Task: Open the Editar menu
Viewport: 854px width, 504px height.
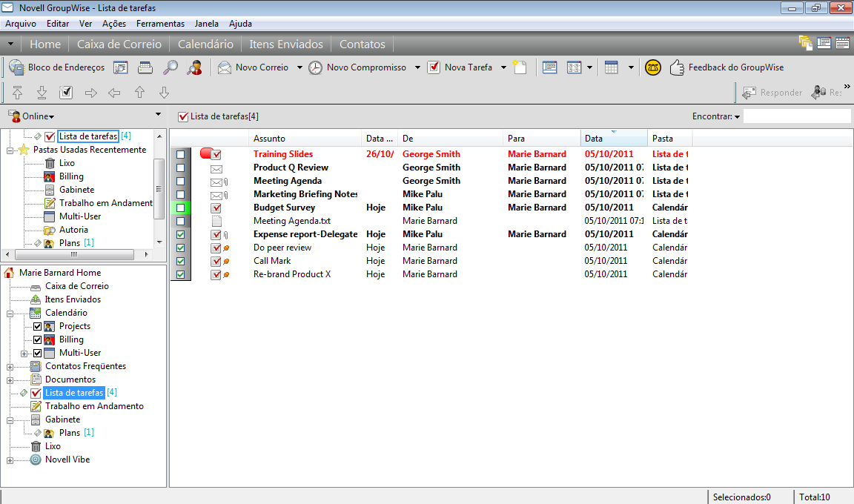Action: click(x=58, y=24)
